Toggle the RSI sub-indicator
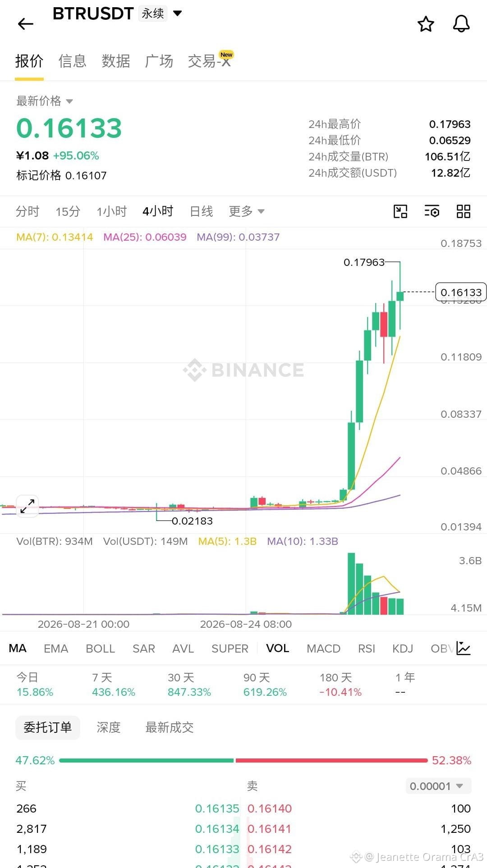This screenshot has height=868, width=487. 367,648
